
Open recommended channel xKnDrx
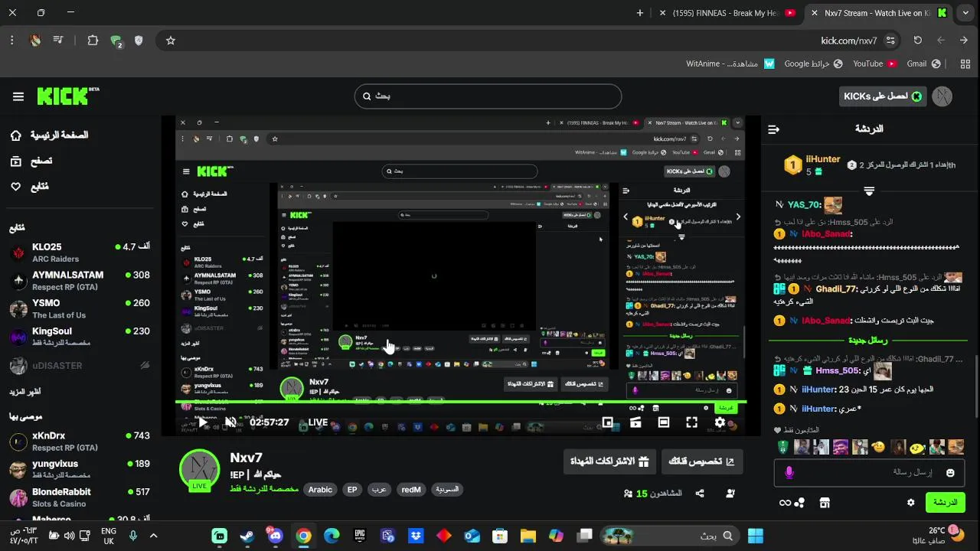tap(80, 442)
